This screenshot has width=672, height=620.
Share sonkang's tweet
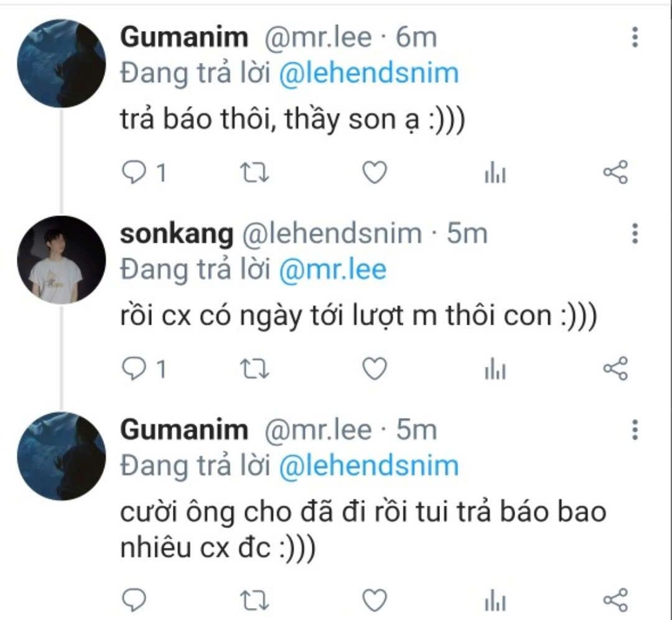615,369
